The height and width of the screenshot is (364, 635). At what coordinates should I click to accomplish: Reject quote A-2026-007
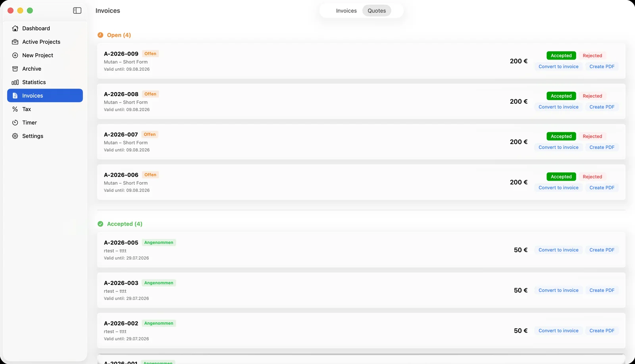click(x=592, y=137)
